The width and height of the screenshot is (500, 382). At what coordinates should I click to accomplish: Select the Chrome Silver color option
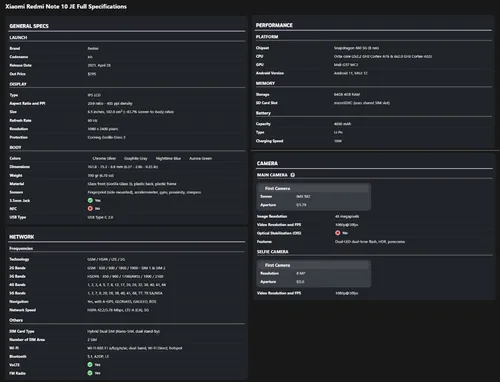click(x=104, y=158)
